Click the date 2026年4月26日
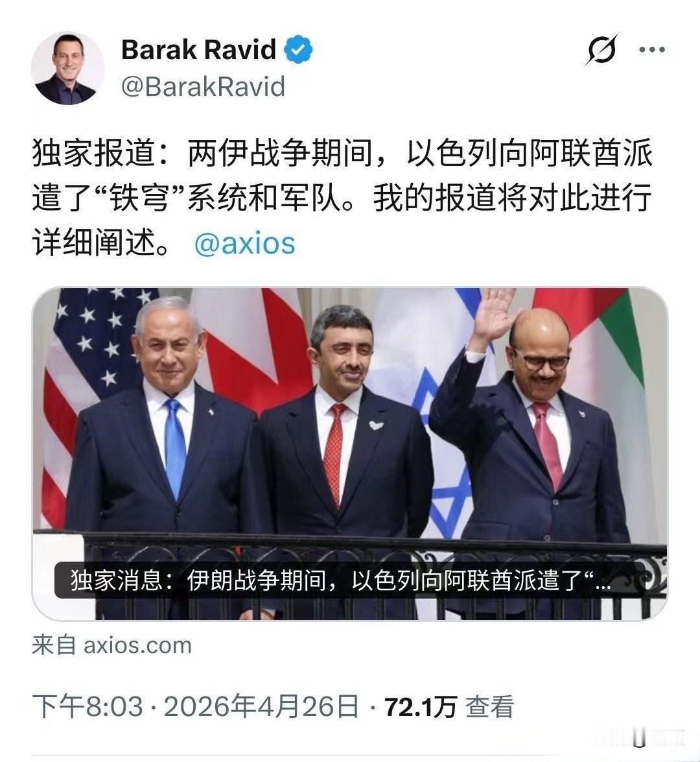 pos(261,706)
